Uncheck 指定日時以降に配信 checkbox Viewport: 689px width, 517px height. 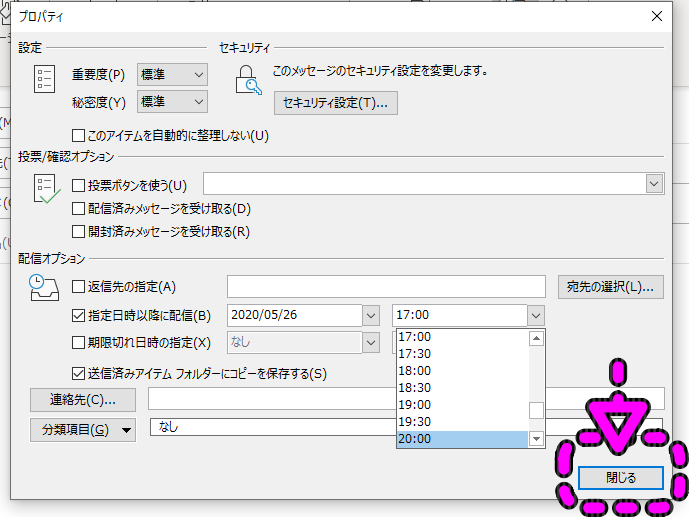pos(78,315)
